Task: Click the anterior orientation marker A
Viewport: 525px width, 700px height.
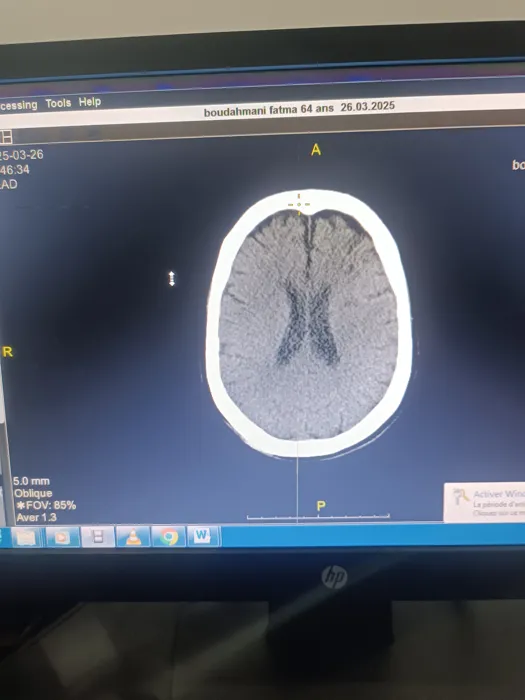Action: click(316, 150)
